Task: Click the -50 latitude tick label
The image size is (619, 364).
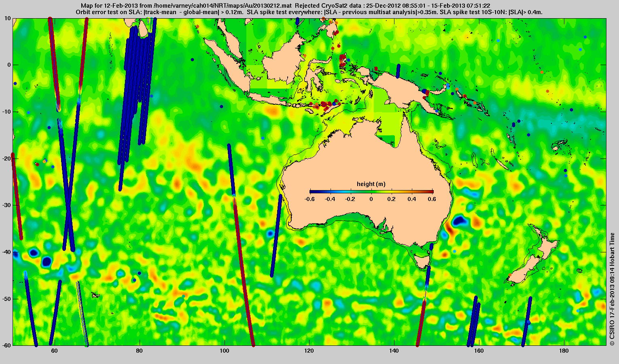Action: pyautogui.click(x=6, y=299)
